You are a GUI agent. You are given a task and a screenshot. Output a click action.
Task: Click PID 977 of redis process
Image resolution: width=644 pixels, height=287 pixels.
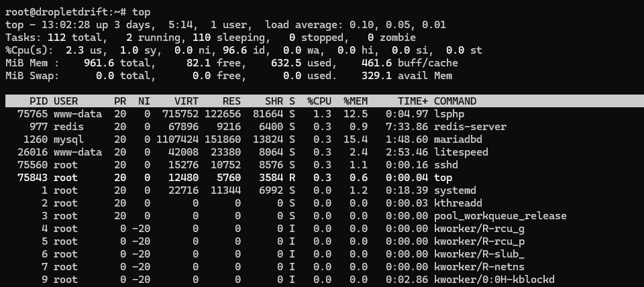coord(39,127)
